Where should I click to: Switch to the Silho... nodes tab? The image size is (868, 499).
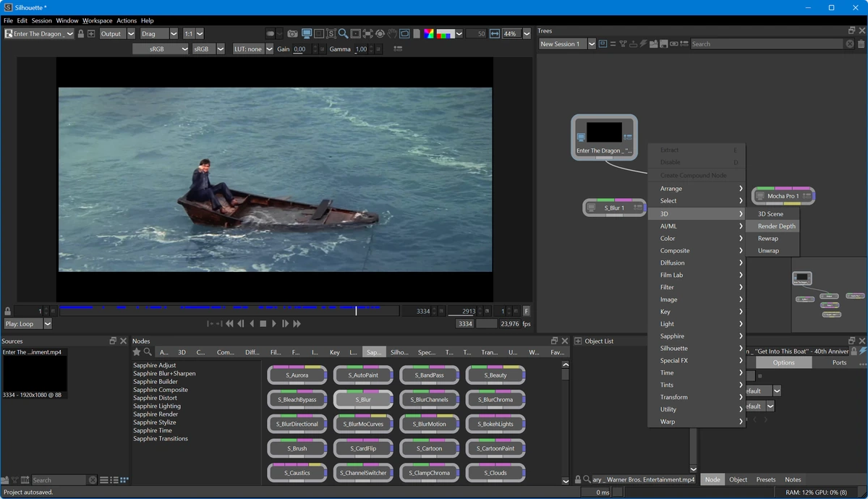(399, 352)
